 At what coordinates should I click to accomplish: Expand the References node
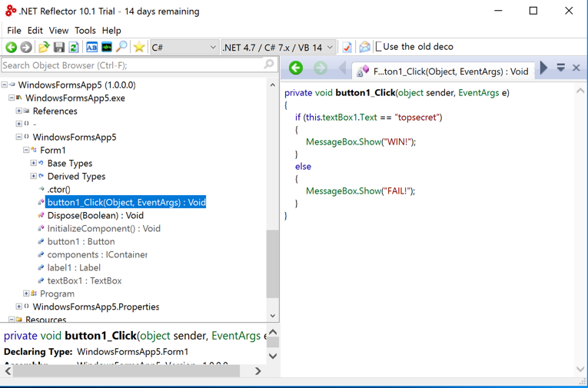click(18, 111)
